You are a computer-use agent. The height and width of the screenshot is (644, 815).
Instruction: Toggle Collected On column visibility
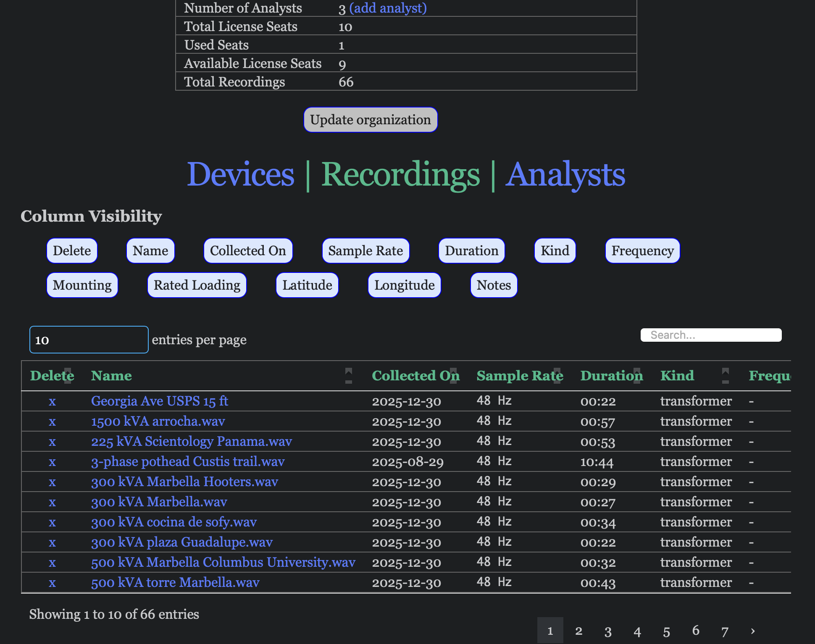coord(248,251)
